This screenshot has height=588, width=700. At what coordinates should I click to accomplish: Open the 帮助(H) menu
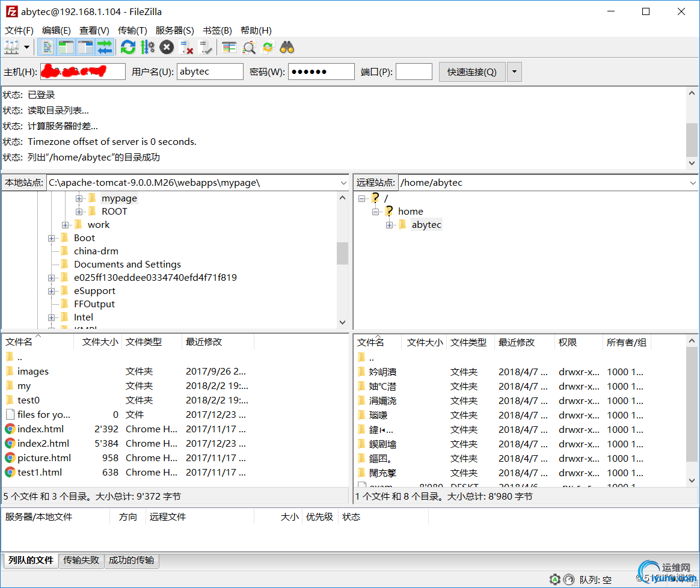coord(256,30)
